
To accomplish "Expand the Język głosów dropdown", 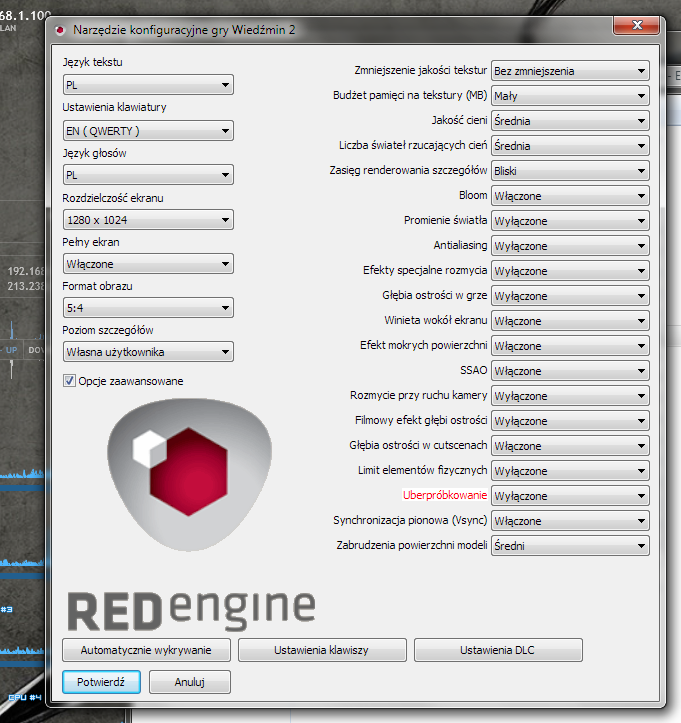I will (x=148, y=175).
